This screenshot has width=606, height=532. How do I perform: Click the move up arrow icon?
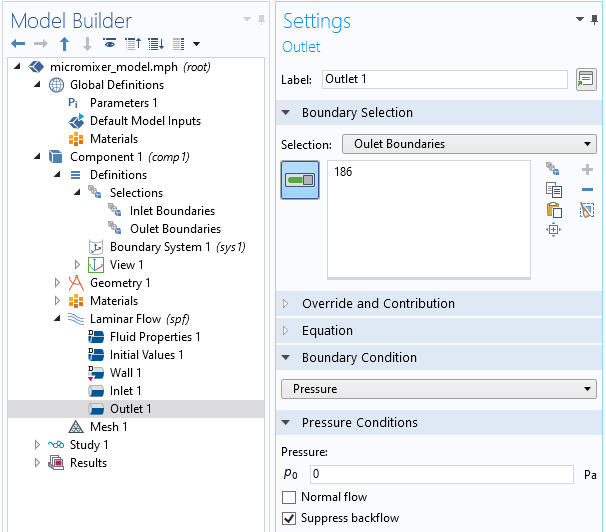point(65,44)
